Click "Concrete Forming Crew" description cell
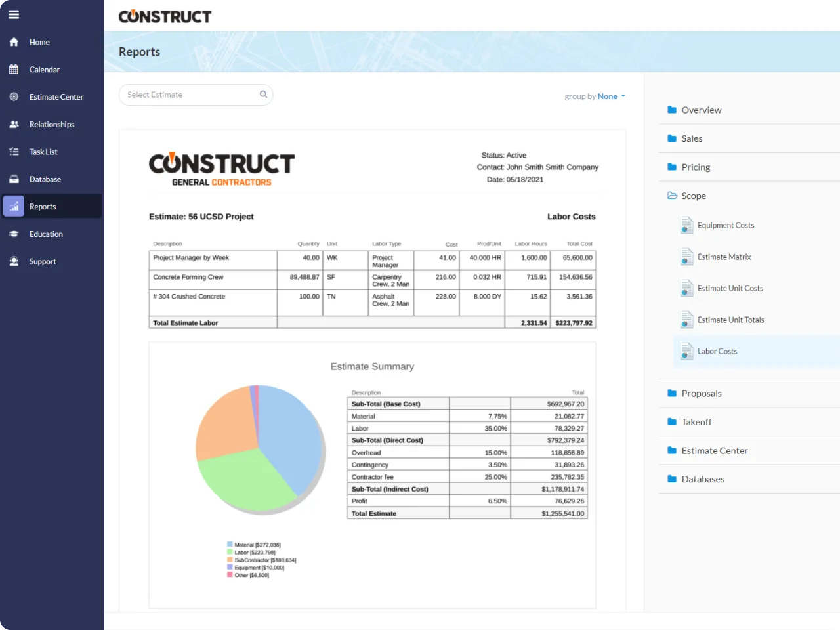This screenshot has width=840, height=630. click(213, 280)
